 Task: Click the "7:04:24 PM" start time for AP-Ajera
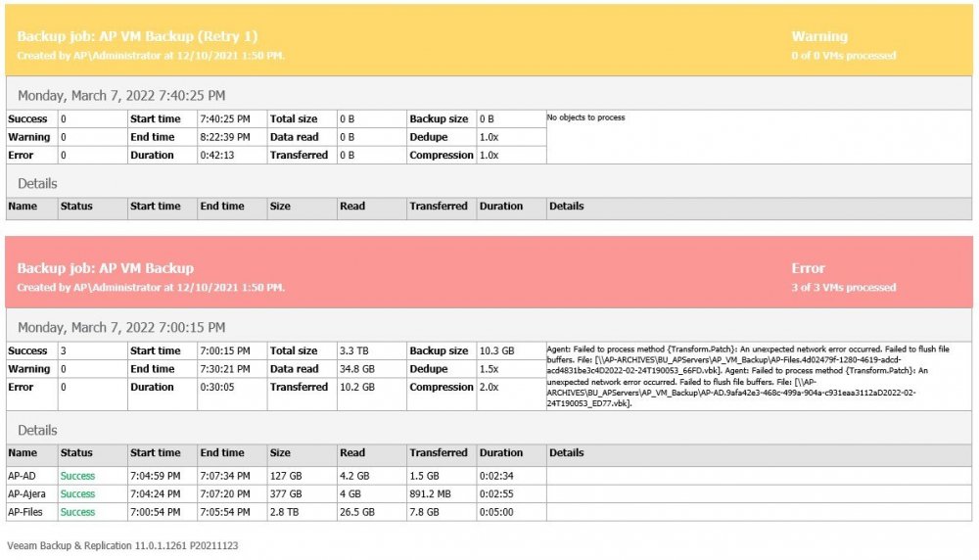(x=156, y=493)
